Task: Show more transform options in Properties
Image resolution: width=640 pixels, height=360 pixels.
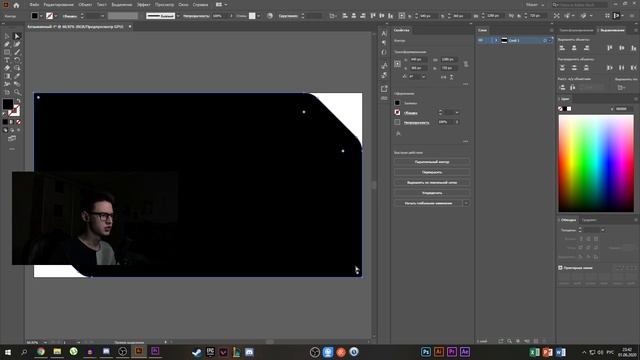Action: tap(465, 84)
